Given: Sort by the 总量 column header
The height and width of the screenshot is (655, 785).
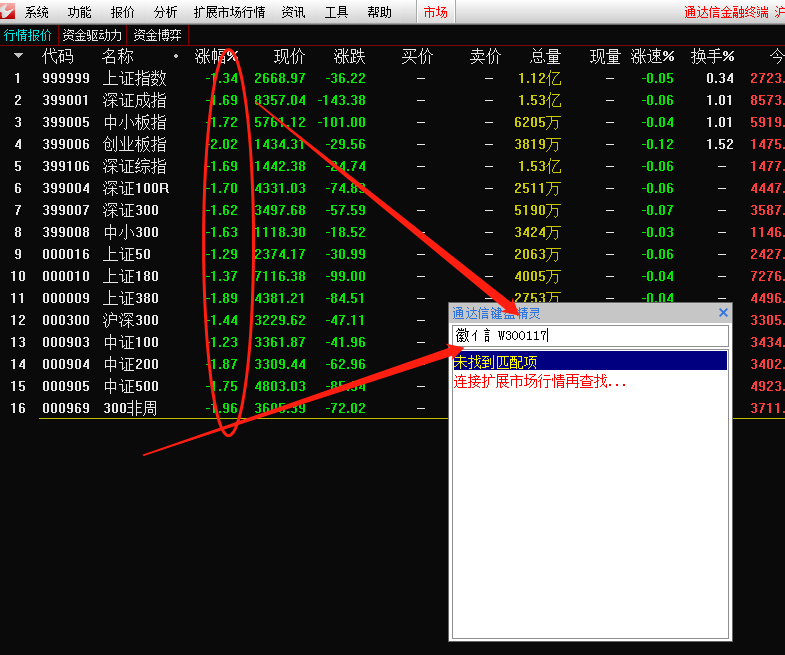Looking at the screenshot, I should coord(545,56).
